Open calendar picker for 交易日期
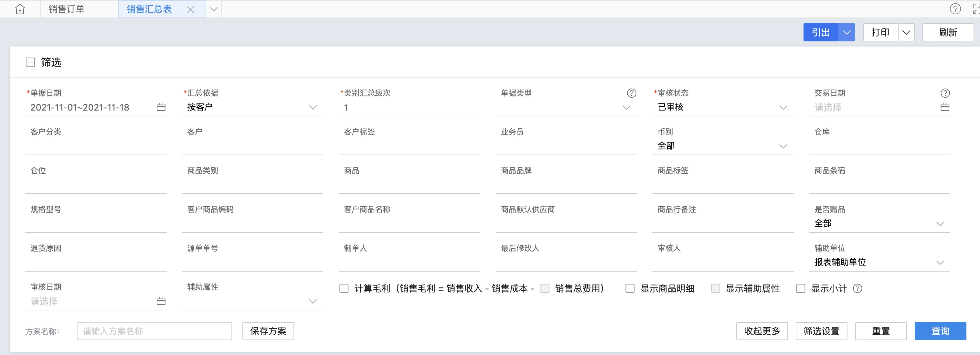The height and width of the screenshot is (355, 980). pos(945,107)
